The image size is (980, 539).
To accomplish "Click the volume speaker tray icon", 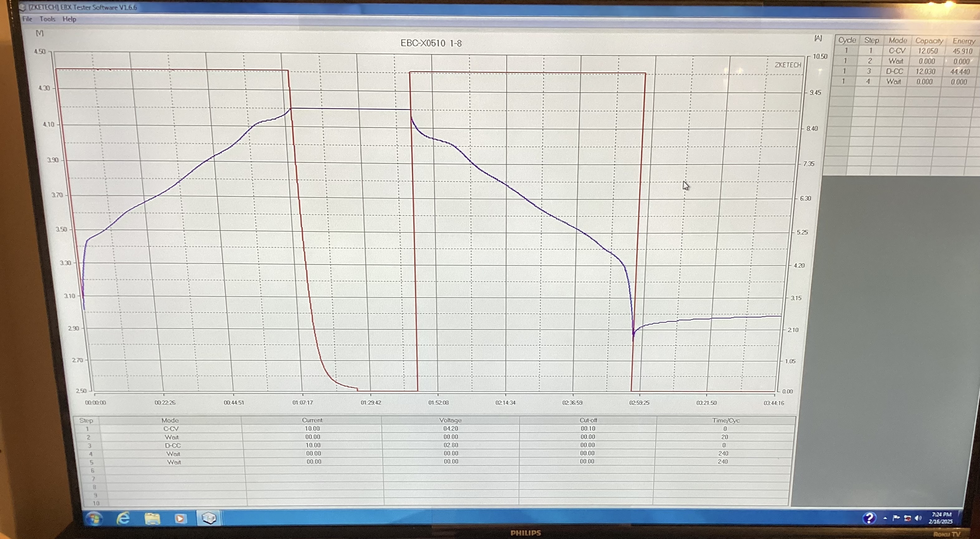I will pos(918,518).
